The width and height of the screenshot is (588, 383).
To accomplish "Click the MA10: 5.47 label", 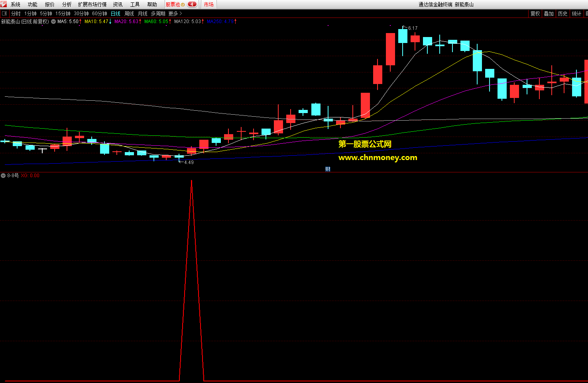I will click(96, 21).
